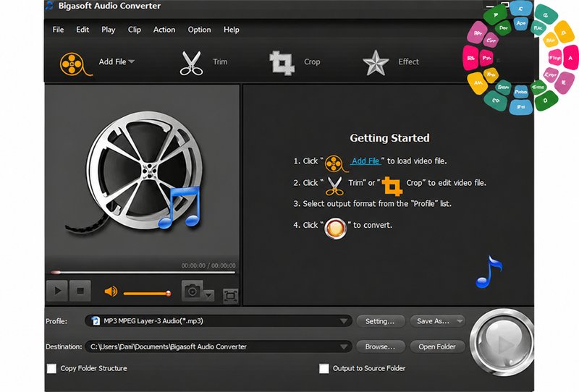Viewport: 579px width, 392px height.
Task: Click the Play button in preview
Action: coord(57,291)
